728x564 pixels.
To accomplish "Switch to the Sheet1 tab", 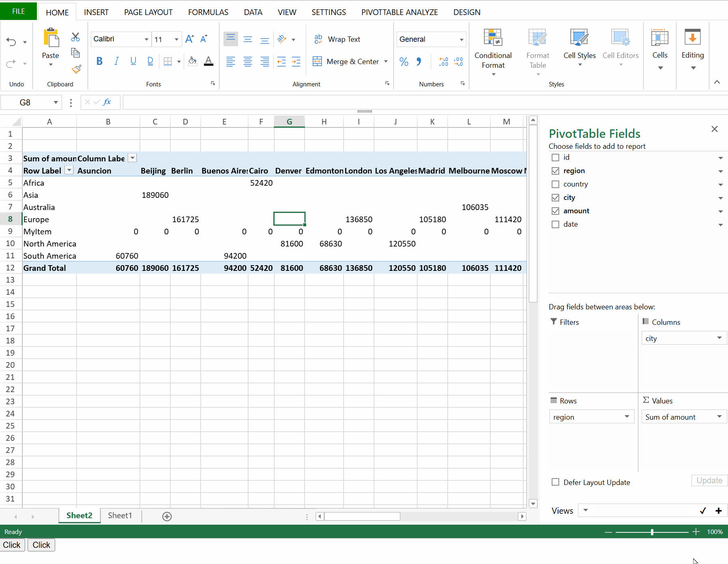I will point(120,515).
